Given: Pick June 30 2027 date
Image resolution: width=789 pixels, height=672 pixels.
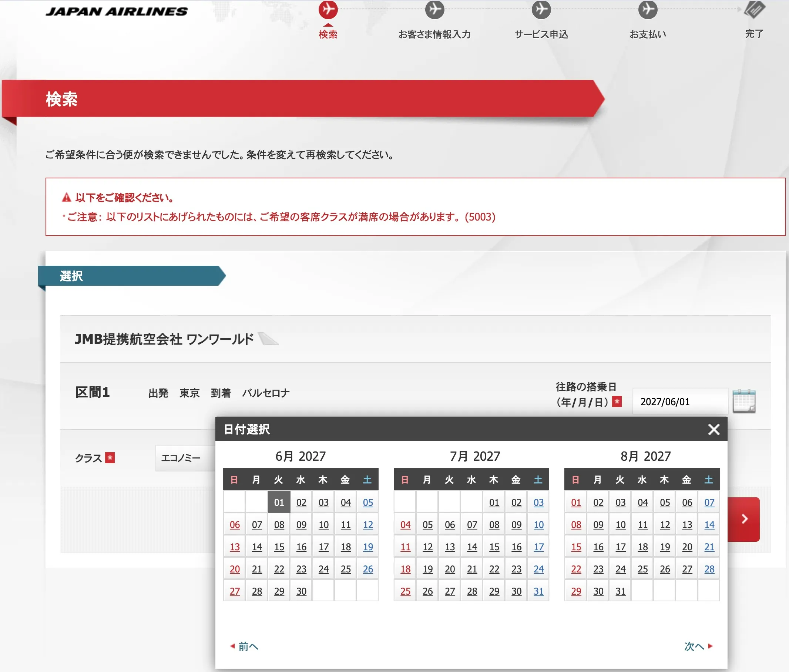Looking at the screenshot, I should point(301,591).
